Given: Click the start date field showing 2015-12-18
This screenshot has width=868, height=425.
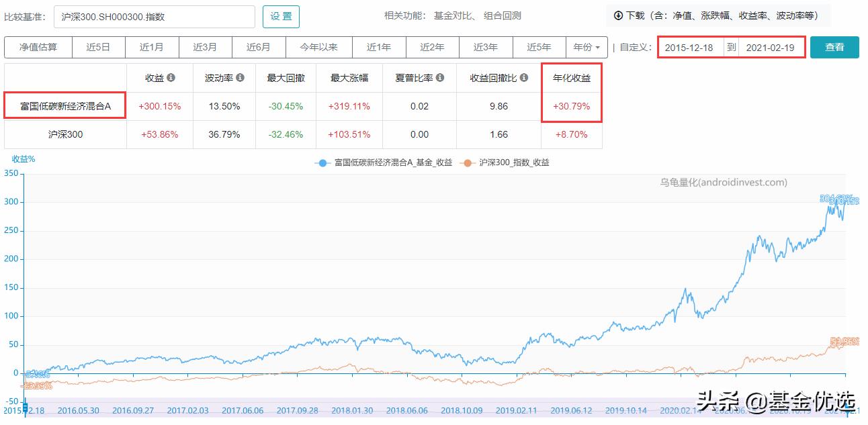Looking at the screenshot, I should (x=691, y=47).
